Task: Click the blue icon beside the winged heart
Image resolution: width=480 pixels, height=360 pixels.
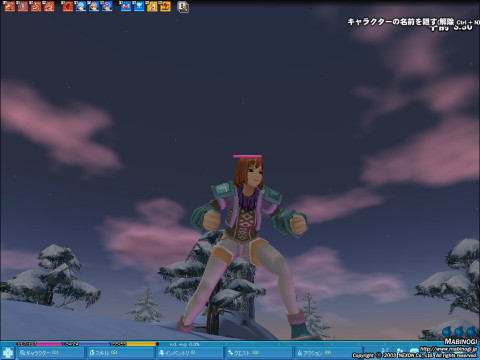Action: pos(139,6)
